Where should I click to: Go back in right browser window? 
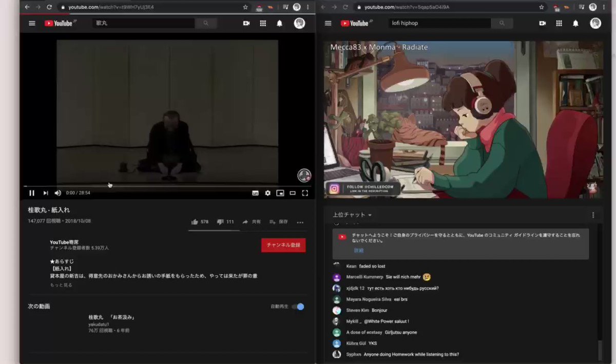[x=323, y=7]
